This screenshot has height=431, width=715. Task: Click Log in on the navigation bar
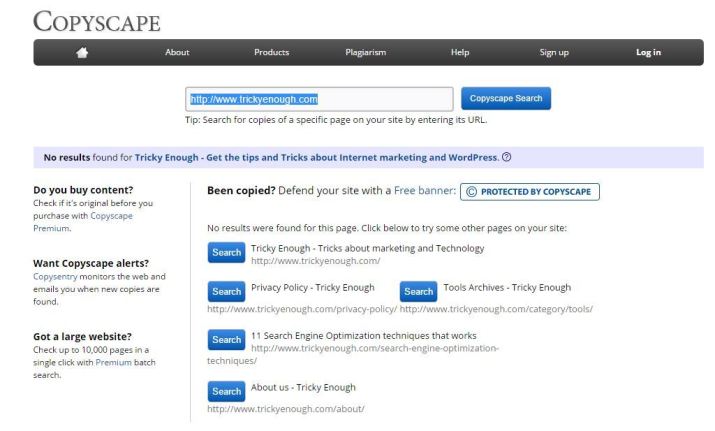pyautogui.click(x=648, y=52)
